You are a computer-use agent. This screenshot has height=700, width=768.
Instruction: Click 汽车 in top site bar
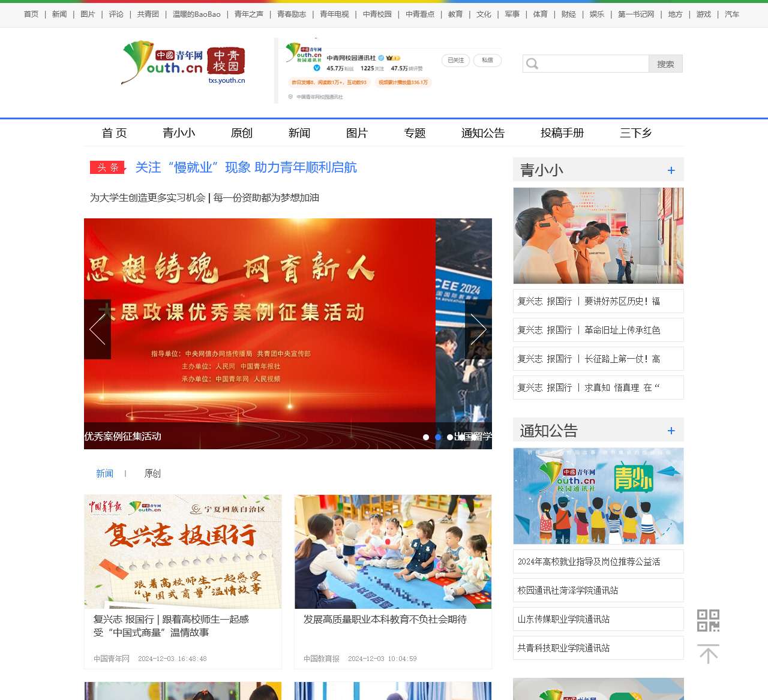point(732,14)
